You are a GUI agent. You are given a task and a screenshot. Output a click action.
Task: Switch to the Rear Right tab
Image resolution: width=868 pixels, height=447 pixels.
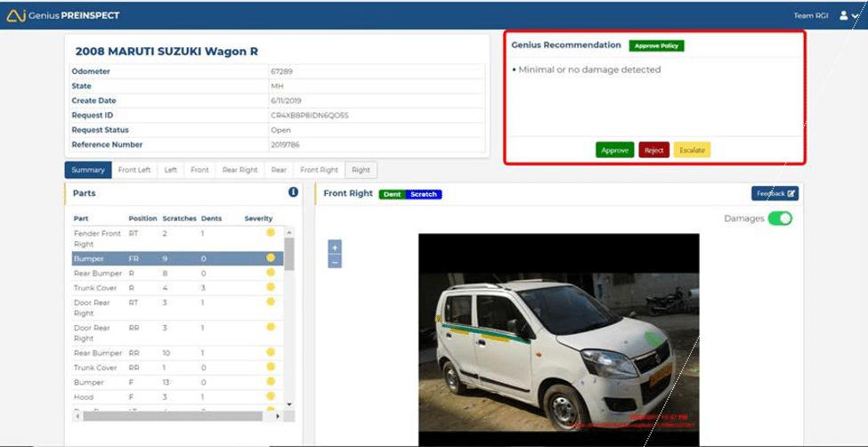[x=240, y=170]
